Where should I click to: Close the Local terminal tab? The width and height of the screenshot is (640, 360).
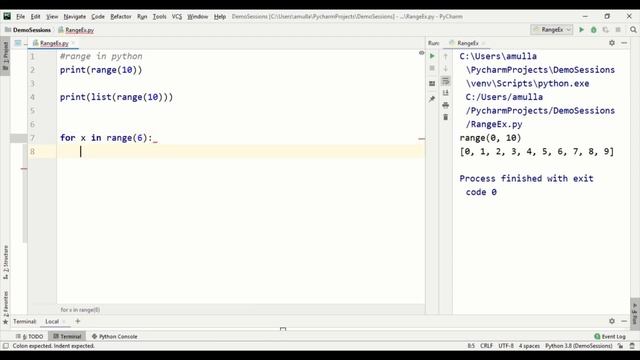click(x=64, y=322)
